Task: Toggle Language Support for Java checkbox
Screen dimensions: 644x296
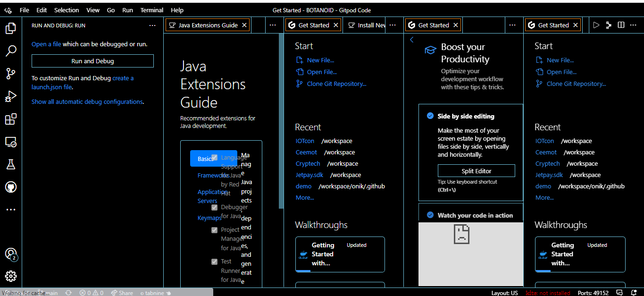Action: pyautogui.click(x=214, y=158)
